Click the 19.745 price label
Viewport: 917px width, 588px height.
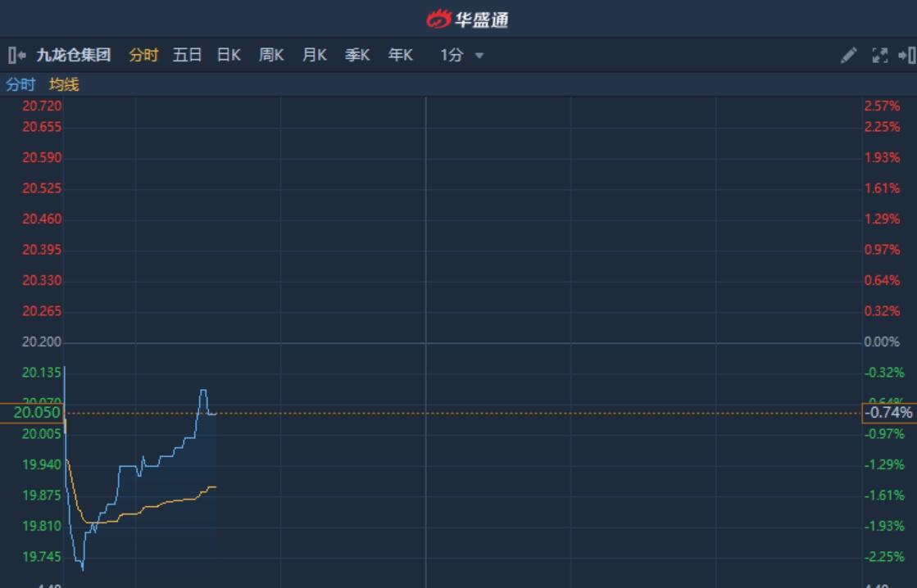tap(42, 556)
